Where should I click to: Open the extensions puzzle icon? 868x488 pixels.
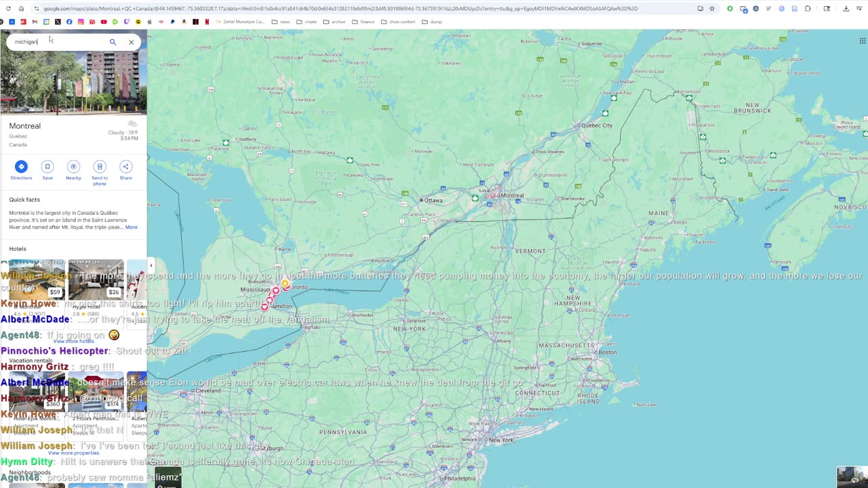coord(808,9)
